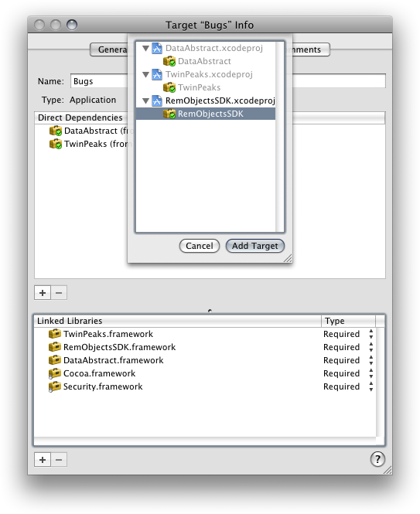Collapse the DataAbstract.xcodeproj disclosure triangle

(x=146, y=49)
